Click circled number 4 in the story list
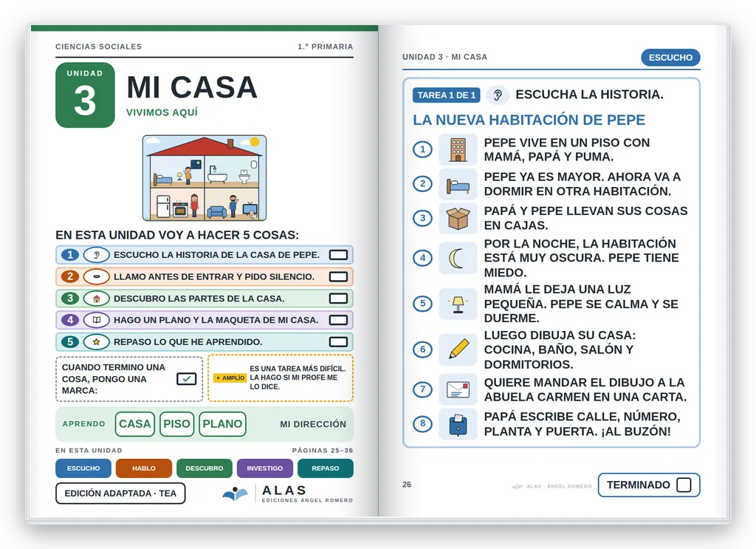 point(423,258)
